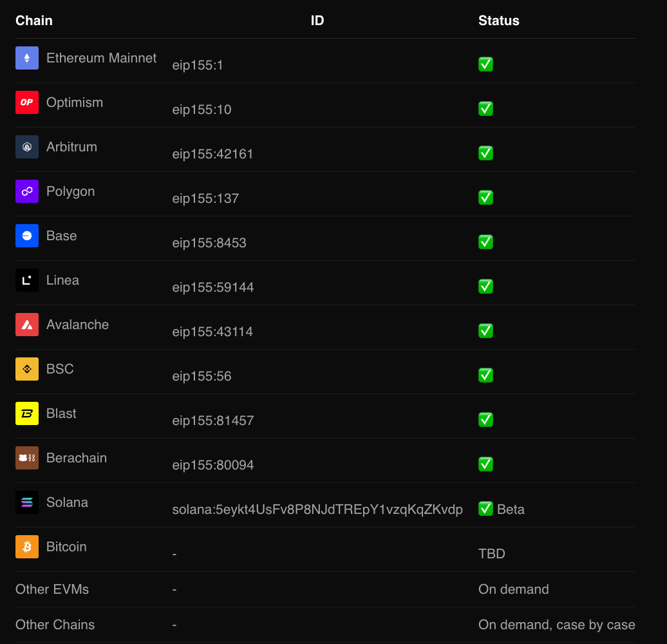Click the Chain column header
This screenshot has width=667, height=644.
(34, 21)
